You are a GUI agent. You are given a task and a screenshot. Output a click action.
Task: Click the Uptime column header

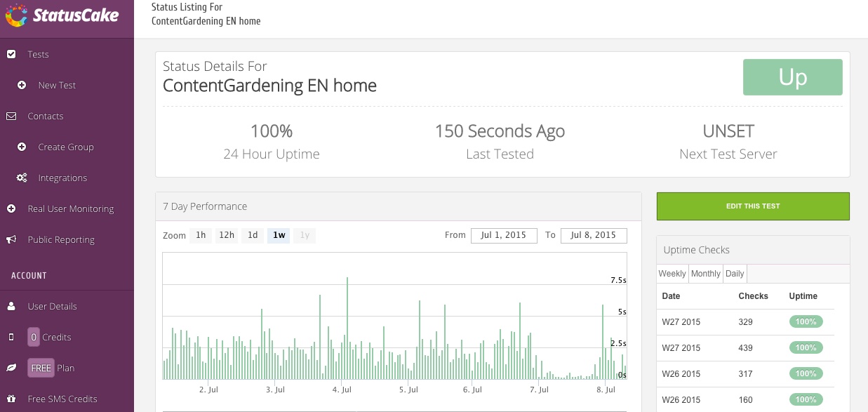[803, 296]
